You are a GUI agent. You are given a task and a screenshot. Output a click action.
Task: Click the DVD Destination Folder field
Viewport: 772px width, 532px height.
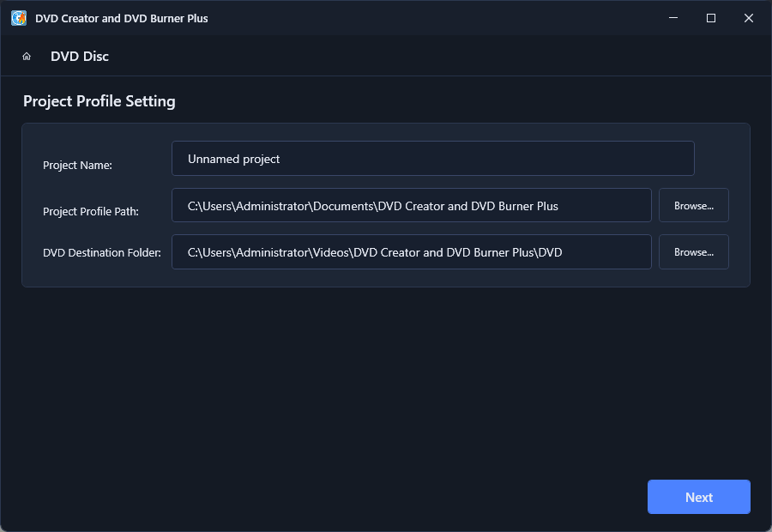tap(412, 252)
